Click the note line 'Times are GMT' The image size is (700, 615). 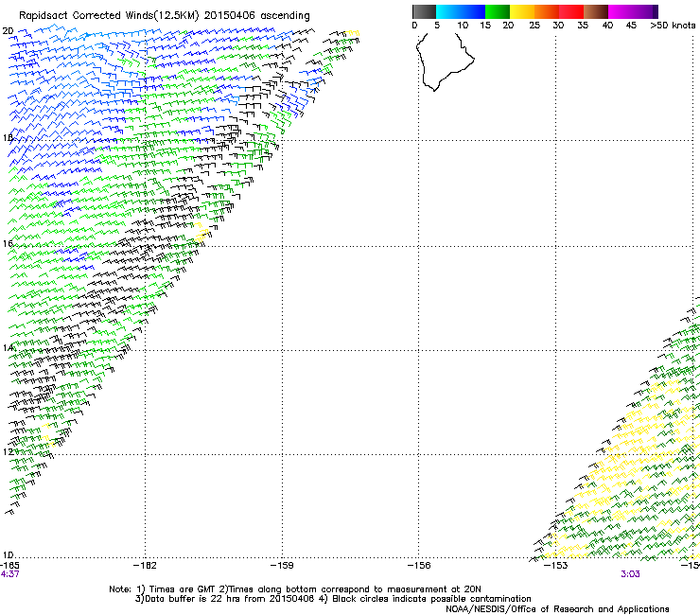tap(183, 589)
